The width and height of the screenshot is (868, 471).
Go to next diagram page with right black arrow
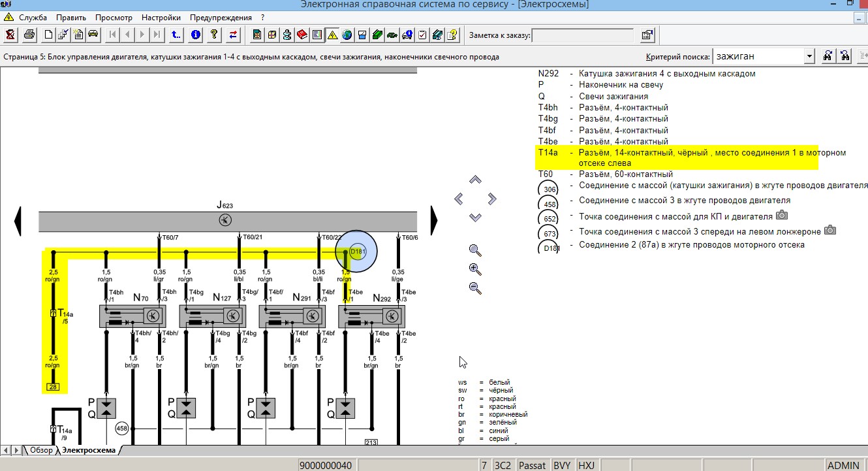pyautogui.click(x=434, y=220)
